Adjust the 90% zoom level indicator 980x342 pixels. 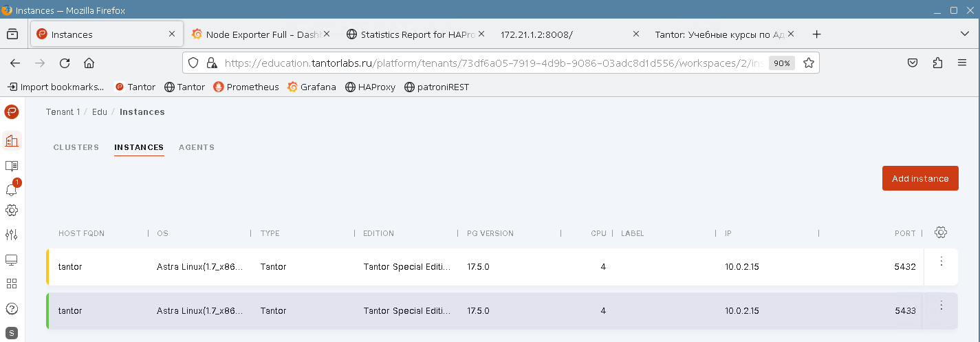[781, 63]
